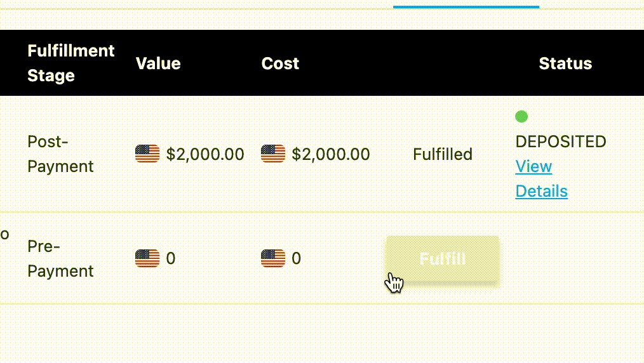Click the Fulfilled label in Post-Payment row
This screenshot has height=363, width=644.
coord(443,154)
